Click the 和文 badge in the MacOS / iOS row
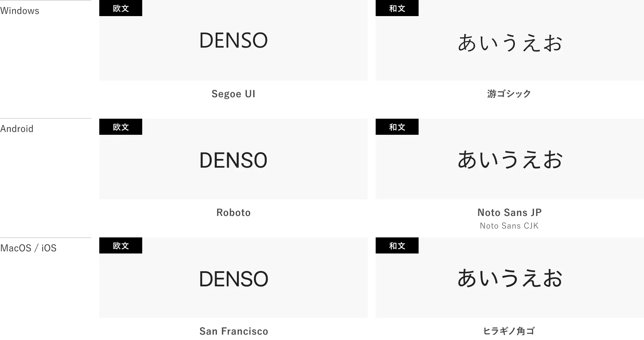Screen dimensions: 644x340 397,245
